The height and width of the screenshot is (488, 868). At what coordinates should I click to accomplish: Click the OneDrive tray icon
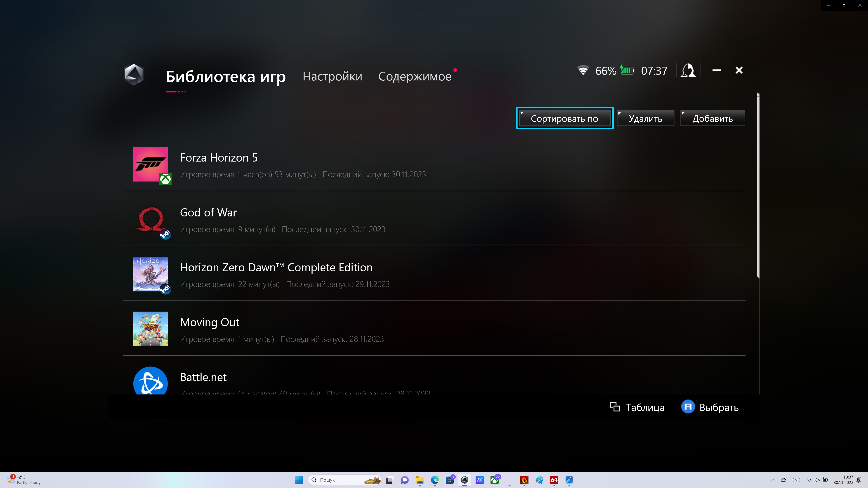click(x=783, y=480)
